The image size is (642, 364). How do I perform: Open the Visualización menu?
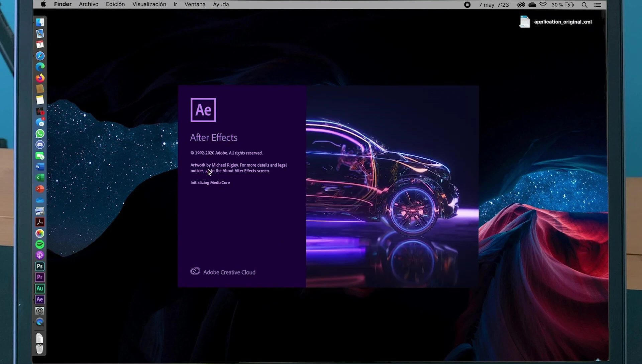tap(149, 4)
